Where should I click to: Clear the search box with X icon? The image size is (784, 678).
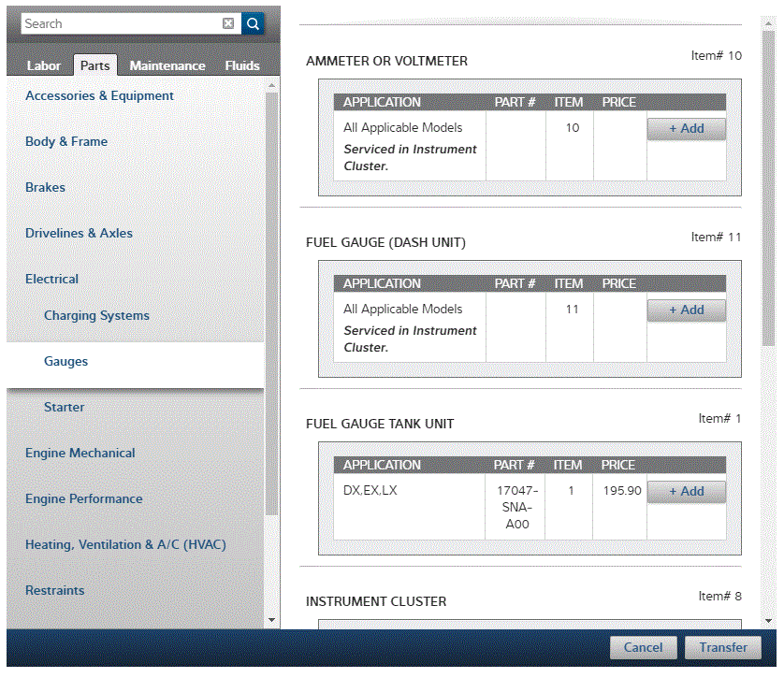click(228, 23)
